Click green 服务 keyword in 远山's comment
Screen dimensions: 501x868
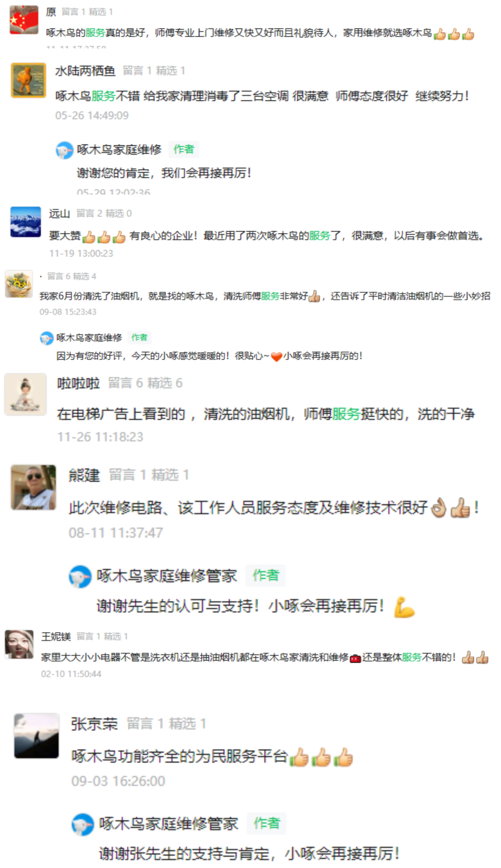[x=320, y=236]
